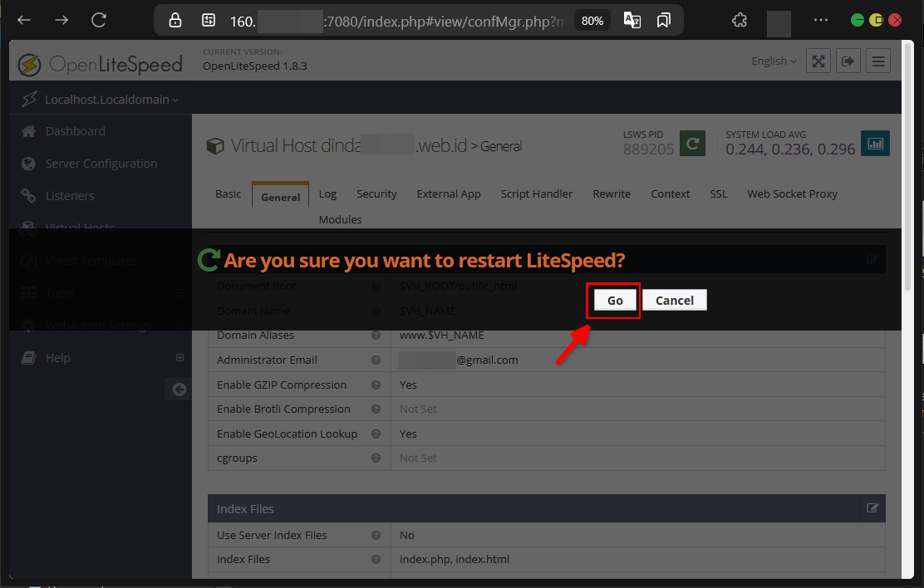Open Help in the sidebar
The image size is (924, 588).
coord(58,358)
